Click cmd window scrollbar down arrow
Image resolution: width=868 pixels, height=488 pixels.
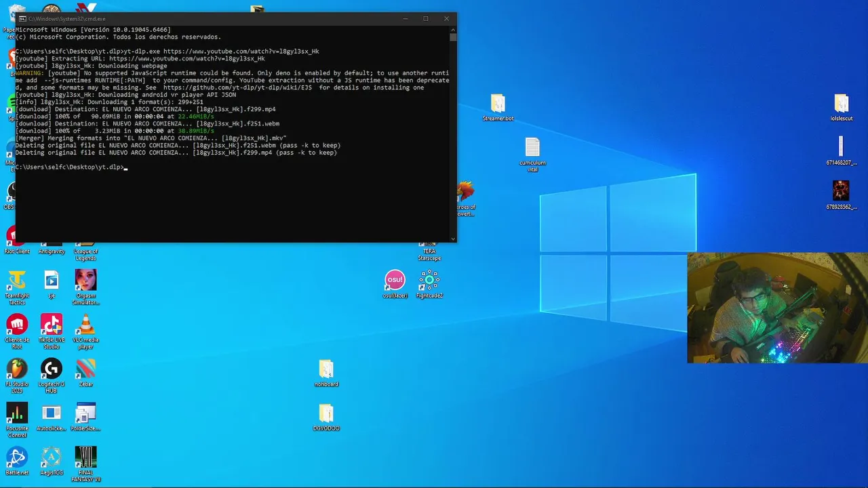tap(453, 239)
